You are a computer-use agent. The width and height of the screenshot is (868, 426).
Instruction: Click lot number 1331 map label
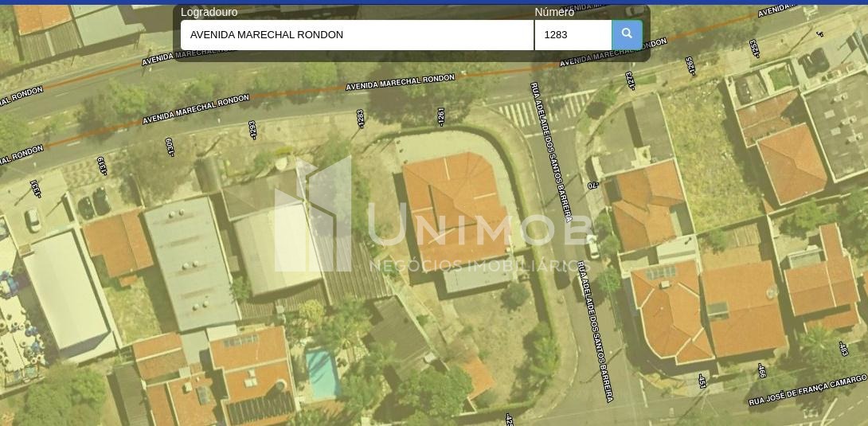(35, 188)
